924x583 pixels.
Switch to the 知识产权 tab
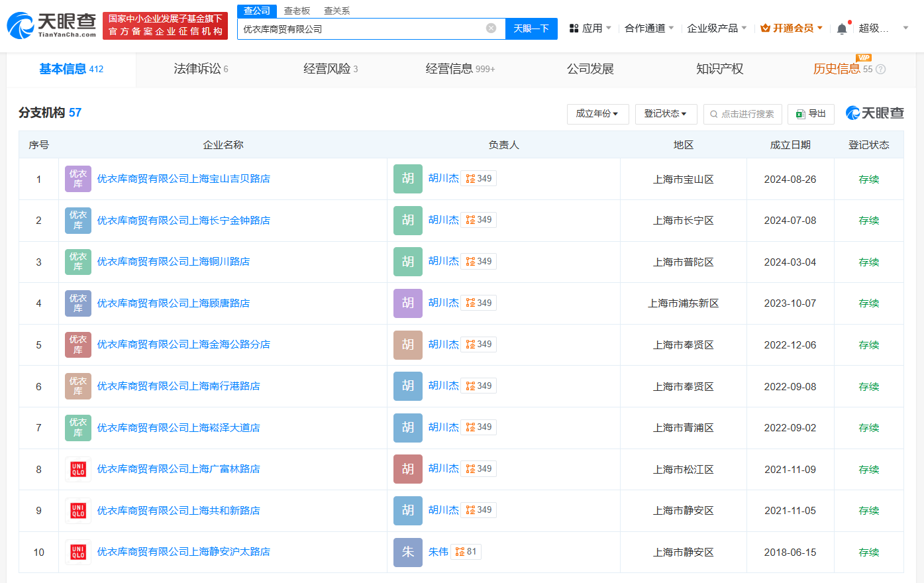[x=720, y=69]
